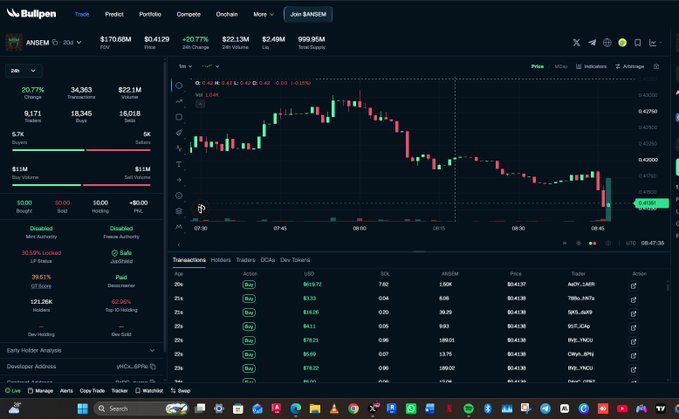Image resolution: width=679 pixels, height=419 pixels.
Task: Toggle the green/red candle color dots
Action: 592,243
